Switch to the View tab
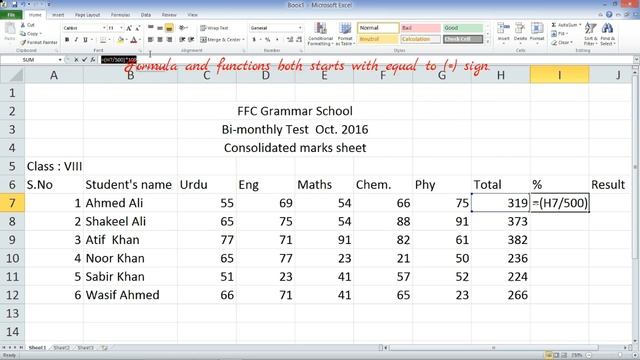The width and height of the screenshot is (640, 360). point(192,15)
